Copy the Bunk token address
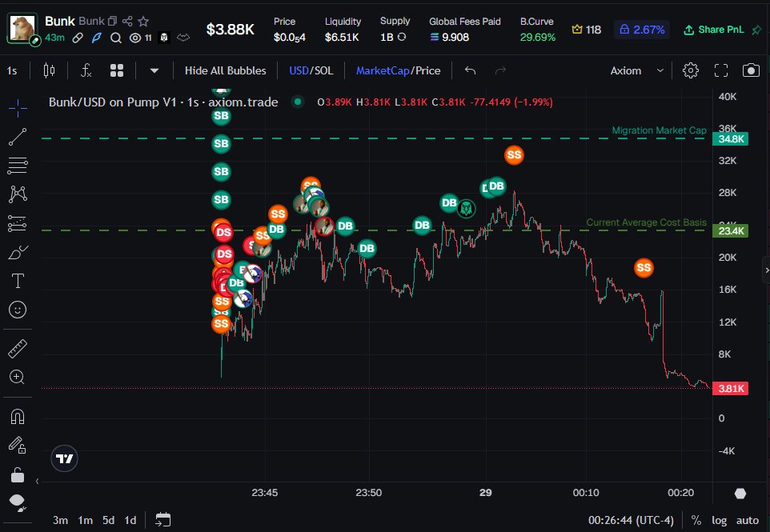The height and width of the screenshot is (532, 770). pos(112,21)
